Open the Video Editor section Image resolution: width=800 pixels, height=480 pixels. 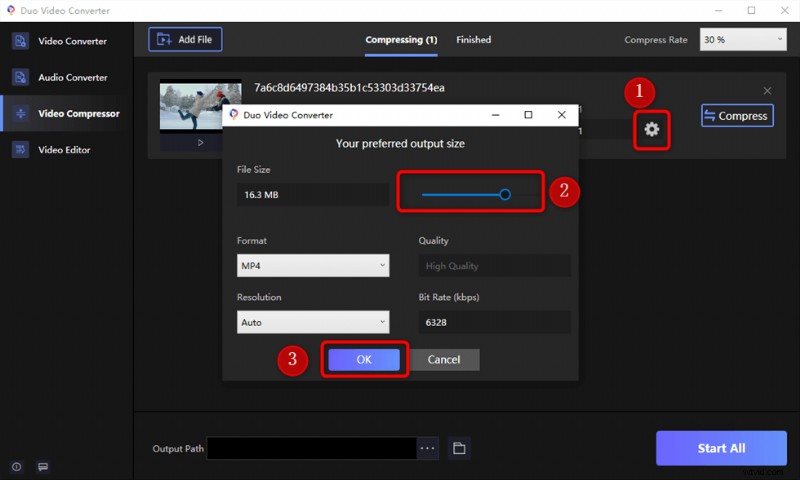pyautogui.click(x=66, y=149)
